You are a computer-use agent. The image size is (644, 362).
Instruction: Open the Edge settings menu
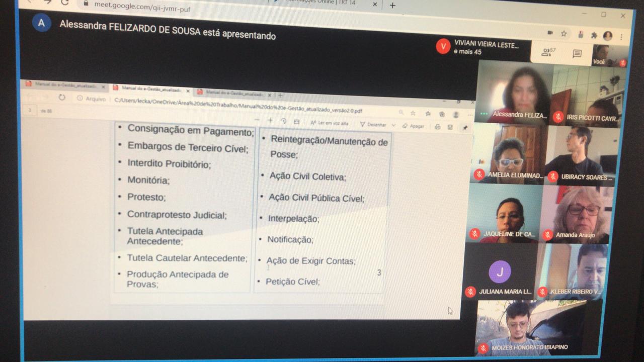pos(470,115)
